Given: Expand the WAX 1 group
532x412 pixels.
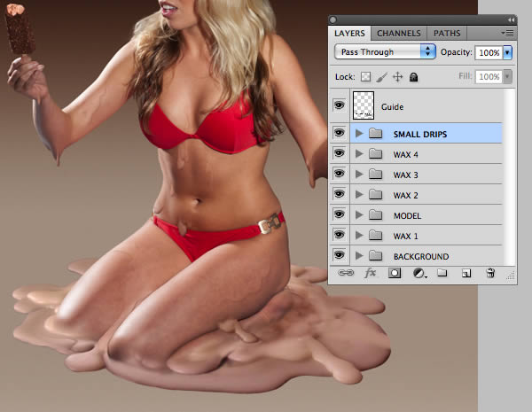Looking at the screenshot, I should coord(359,236).
